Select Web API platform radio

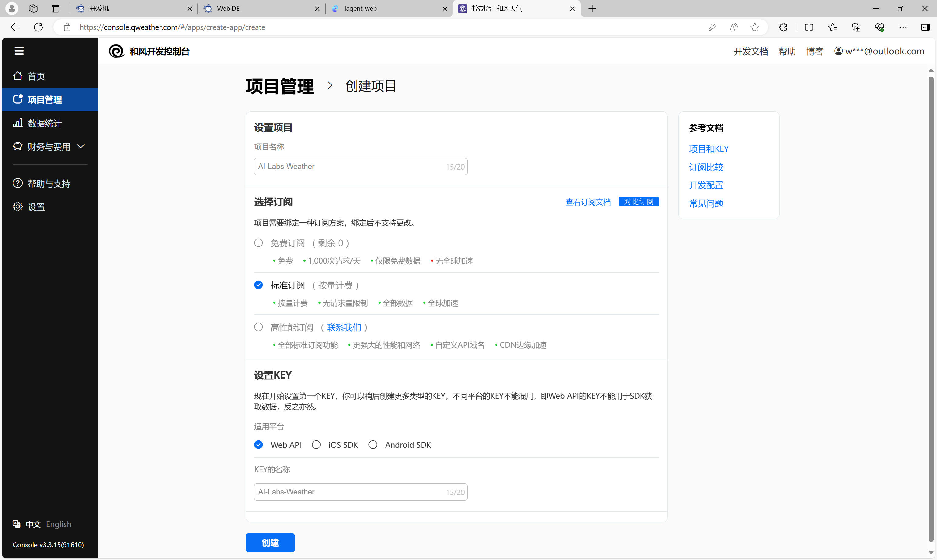pos(258,444)
